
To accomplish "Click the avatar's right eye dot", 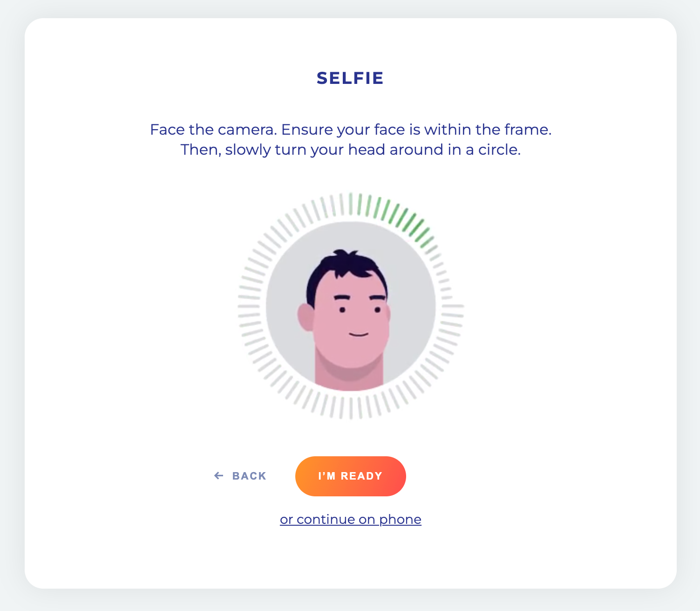I will click(x=377, y=309).
